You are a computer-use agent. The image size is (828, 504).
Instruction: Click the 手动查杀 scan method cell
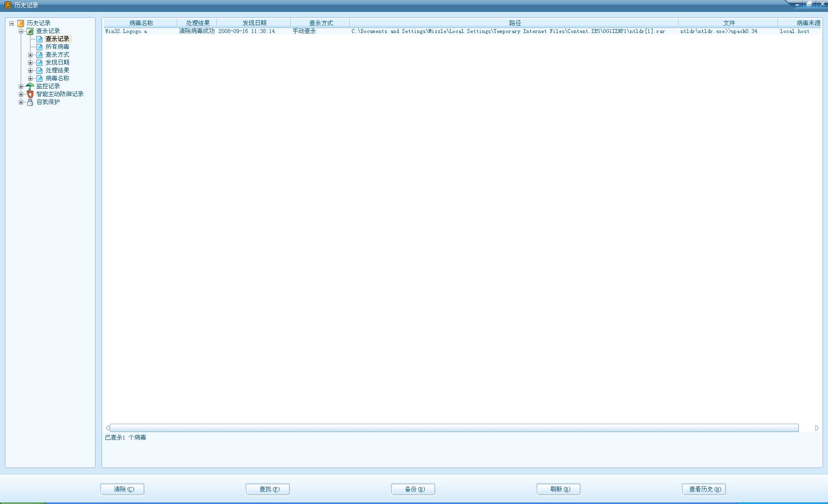click(304, 31)
